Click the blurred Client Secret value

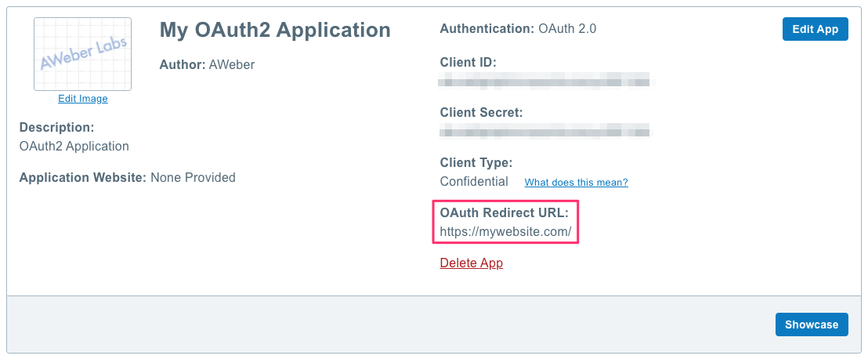tap(544, 132)
